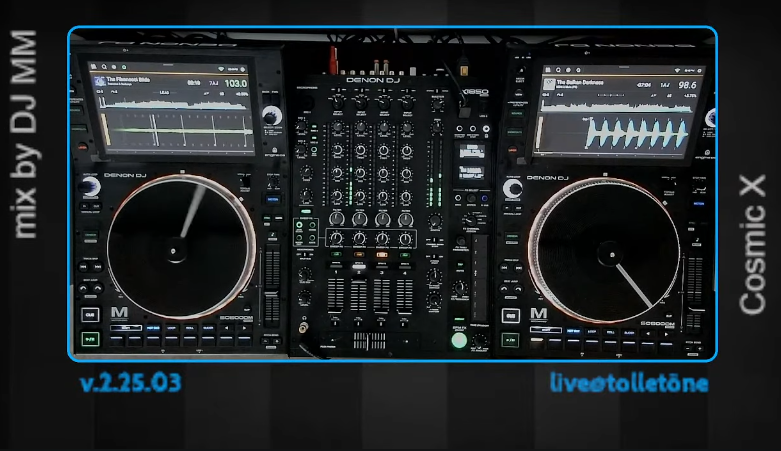Toggle CENSOR button on the right deck
The image size is (781, 451).
coord(512,236)
